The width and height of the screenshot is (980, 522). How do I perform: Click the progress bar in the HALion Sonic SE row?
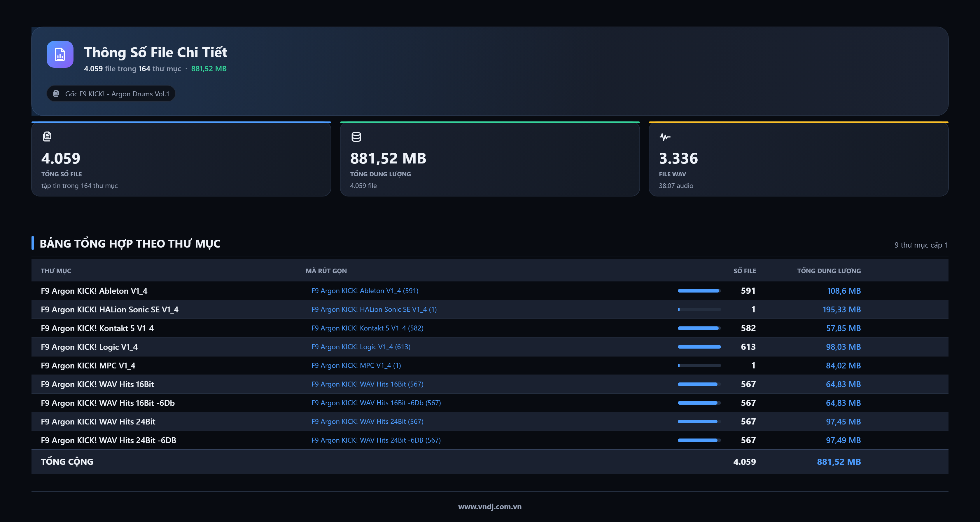tap(699, 309)
